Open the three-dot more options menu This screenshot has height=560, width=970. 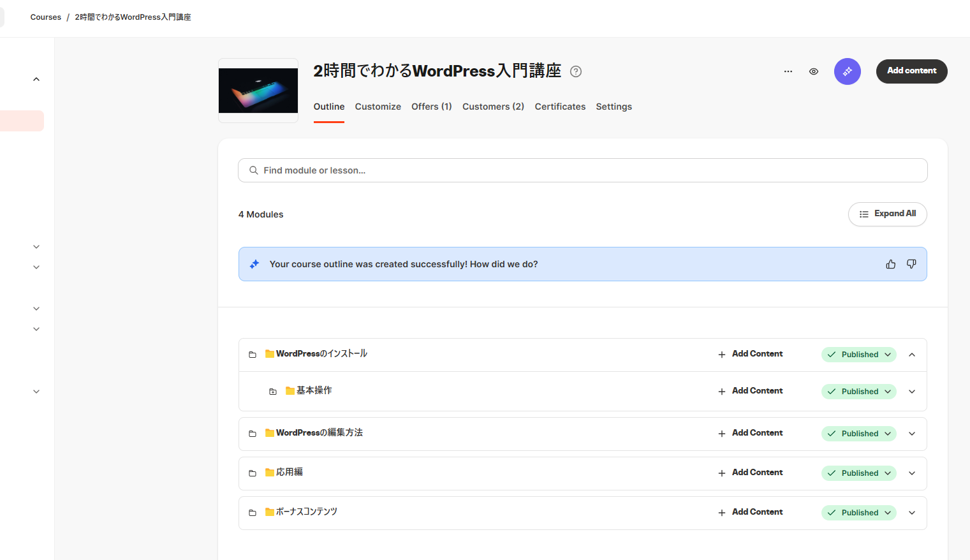[788, 71]
